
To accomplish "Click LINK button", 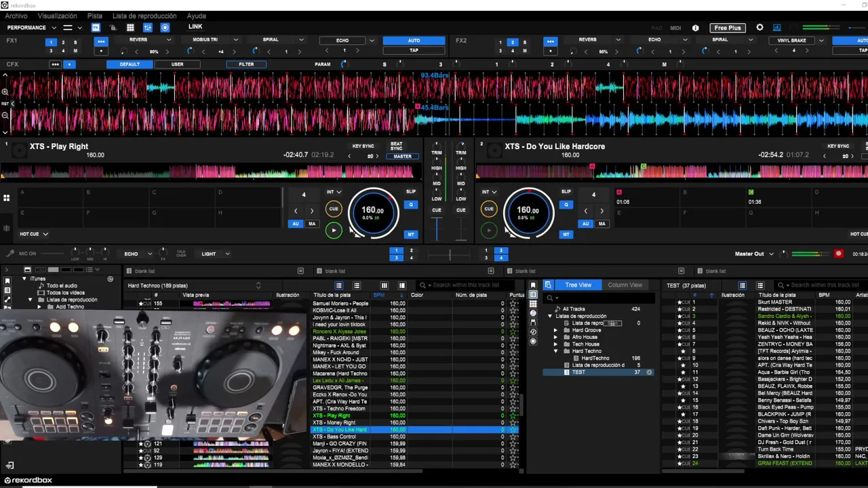I will (x=195, y=27).
